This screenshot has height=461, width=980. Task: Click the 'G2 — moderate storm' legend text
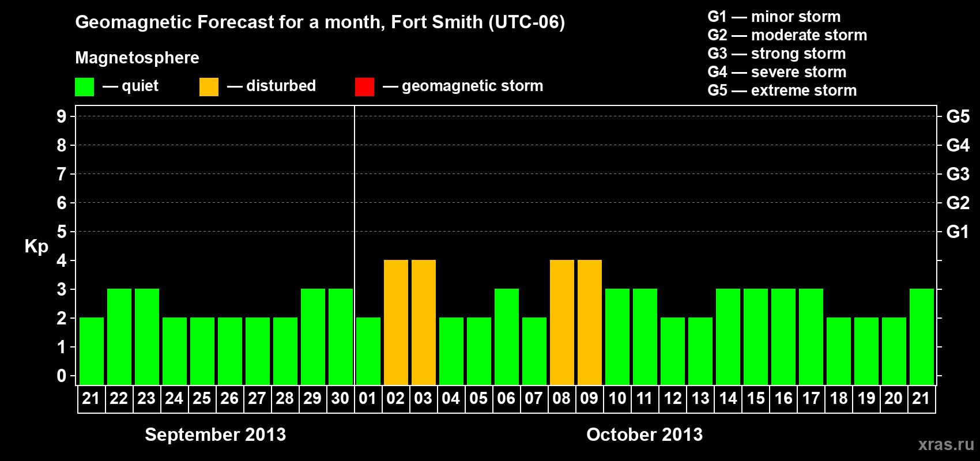pyautogui.click(x=787, y=35)
